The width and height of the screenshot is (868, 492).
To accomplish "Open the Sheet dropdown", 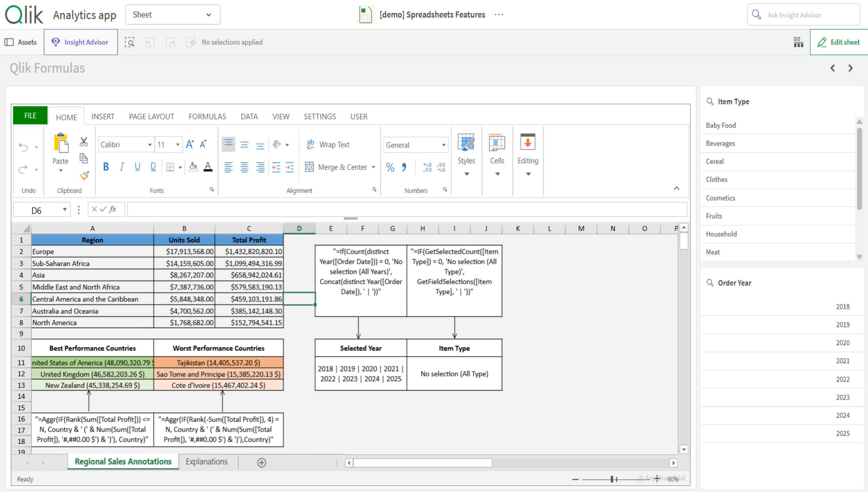I will [173, 15].
